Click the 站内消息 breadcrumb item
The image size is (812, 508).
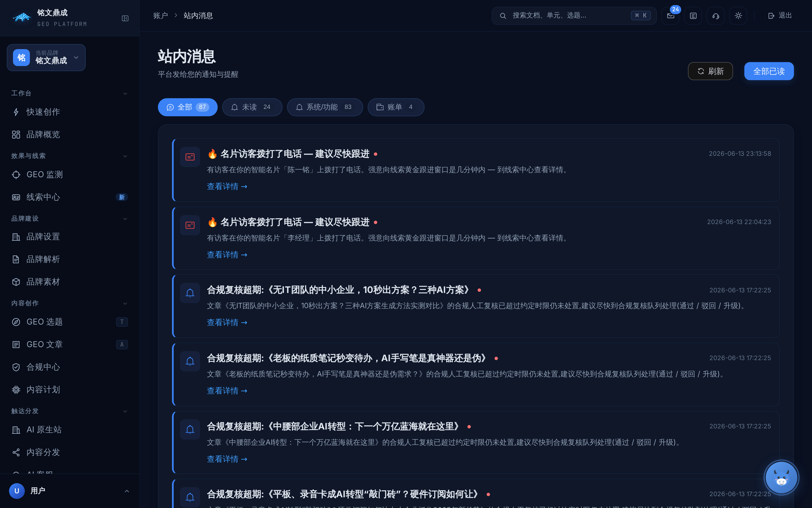198,16
